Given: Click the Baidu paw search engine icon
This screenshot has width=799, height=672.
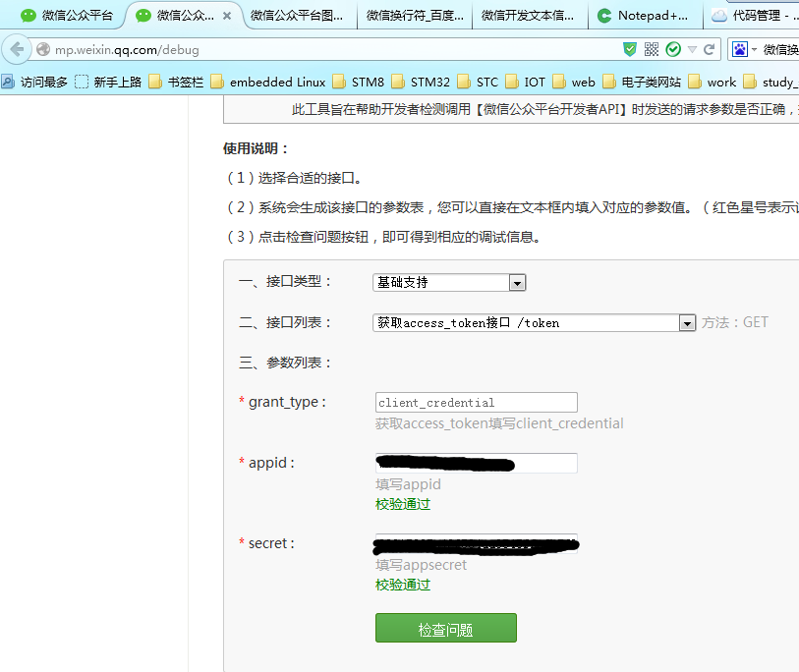Looking at the screenshot, I should [739, 49].
